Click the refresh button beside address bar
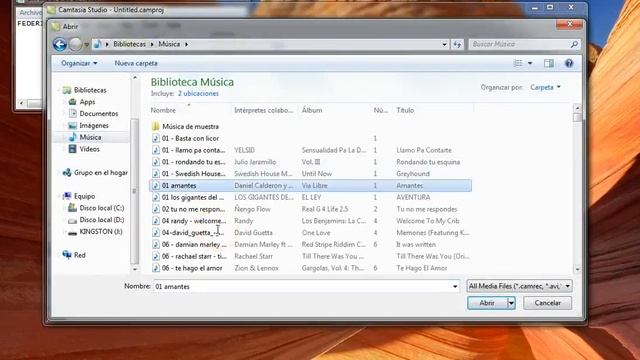 point(457,44)
